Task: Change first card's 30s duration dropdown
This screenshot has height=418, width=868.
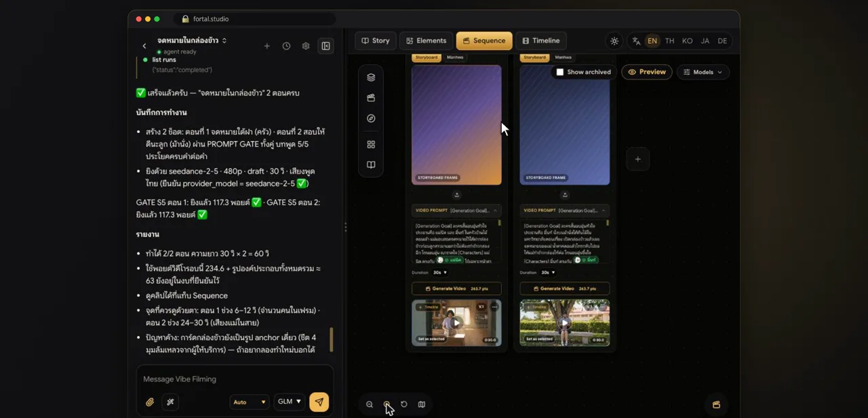Action: click(439, 272)
